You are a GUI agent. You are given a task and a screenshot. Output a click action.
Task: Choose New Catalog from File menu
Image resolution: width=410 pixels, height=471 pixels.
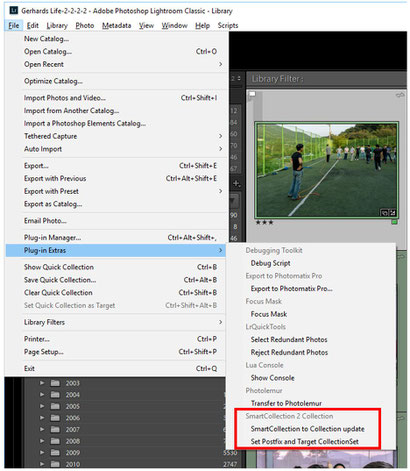tap(117, 39)
